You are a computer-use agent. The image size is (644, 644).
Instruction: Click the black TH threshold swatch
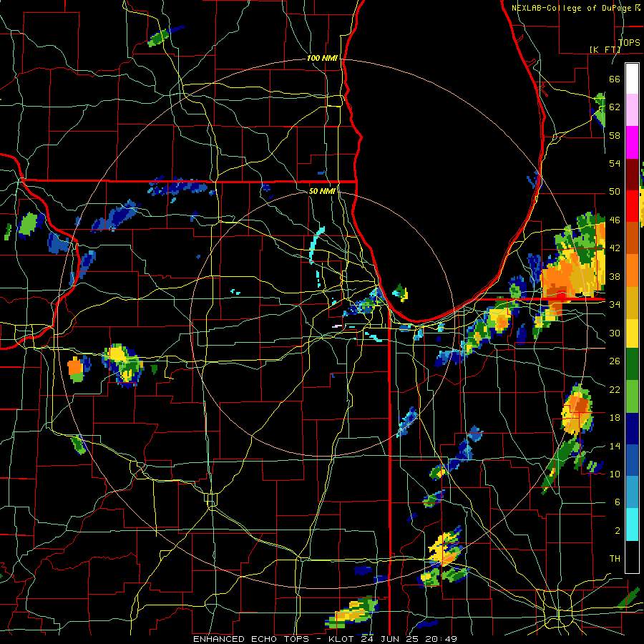(632, 557)
